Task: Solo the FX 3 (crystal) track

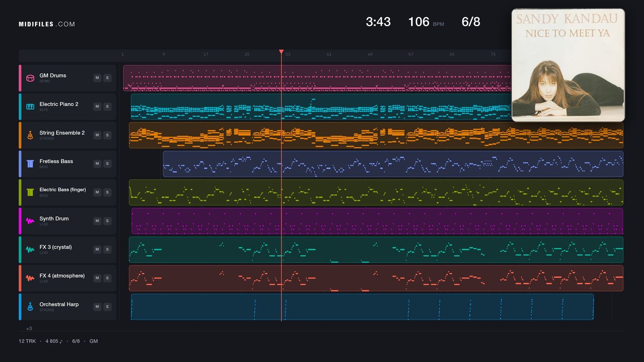Action: (107, 249)
